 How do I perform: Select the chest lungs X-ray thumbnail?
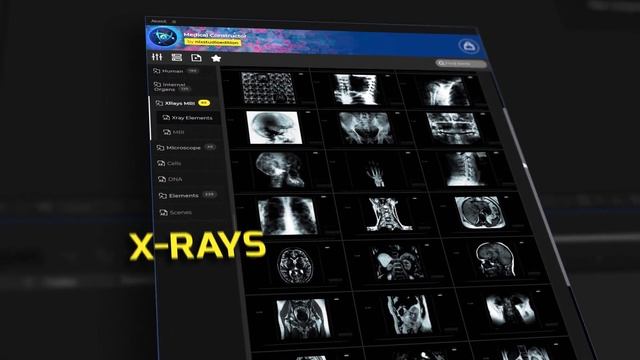(287, 216)
